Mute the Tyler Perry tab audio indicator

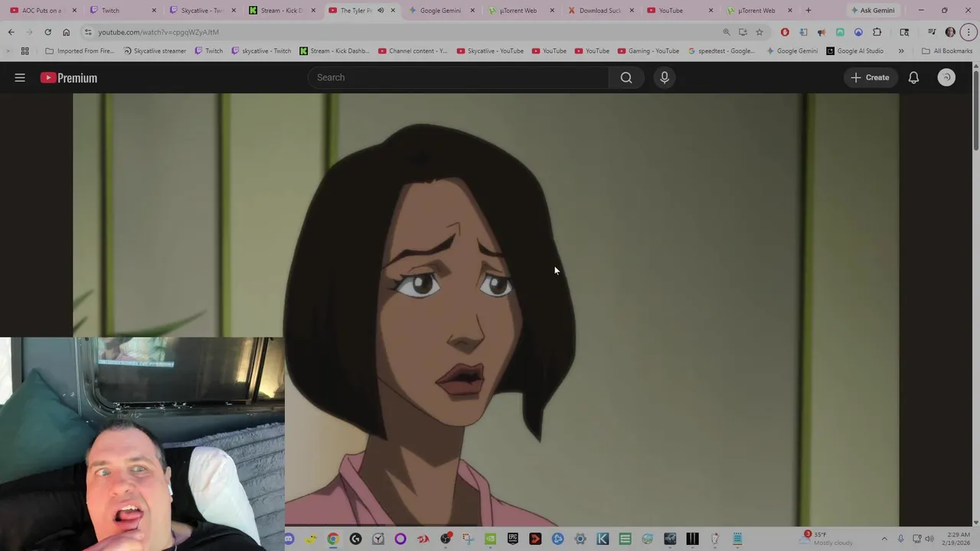(381, 11)
